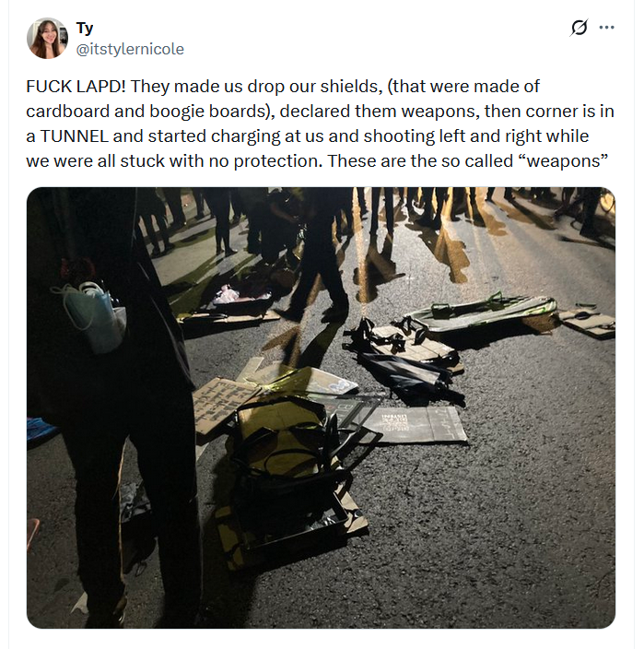Open the Grok explain-post icon

pyautogui.click(x=579, y=28)
